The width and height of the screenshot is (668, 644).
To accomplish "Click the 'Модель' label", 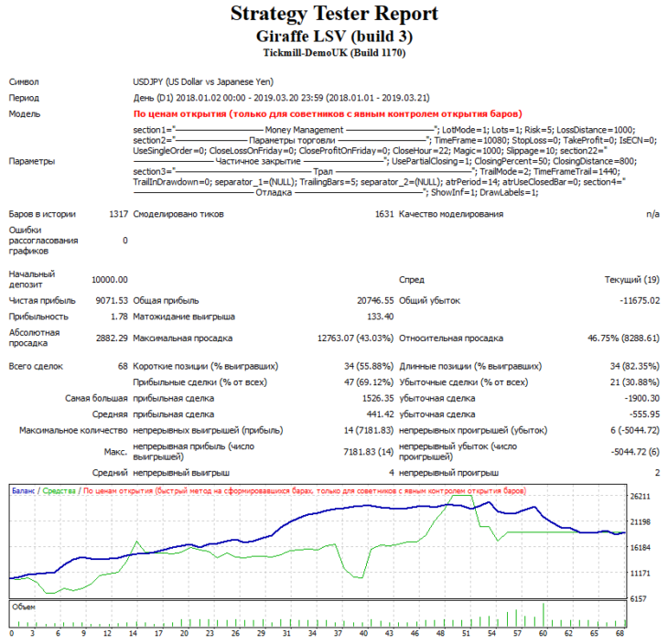I will click(25, 113).
